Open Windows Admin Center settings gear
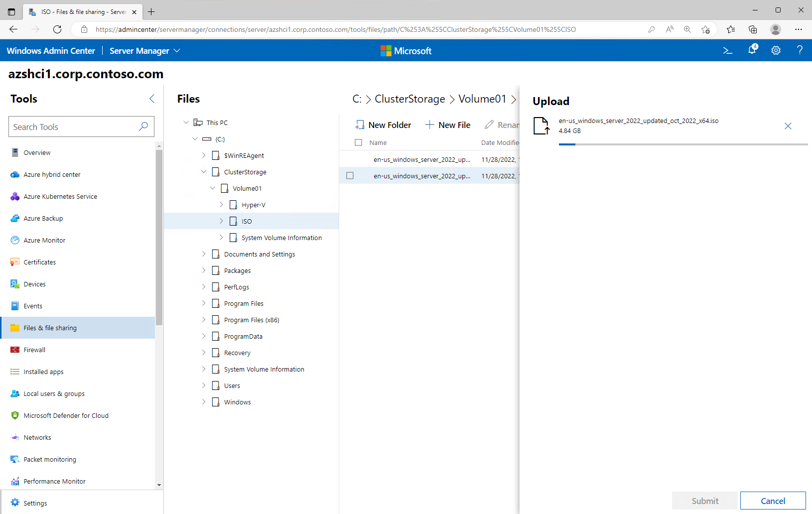This screenshot has width=812, height=514. (776, 51)
